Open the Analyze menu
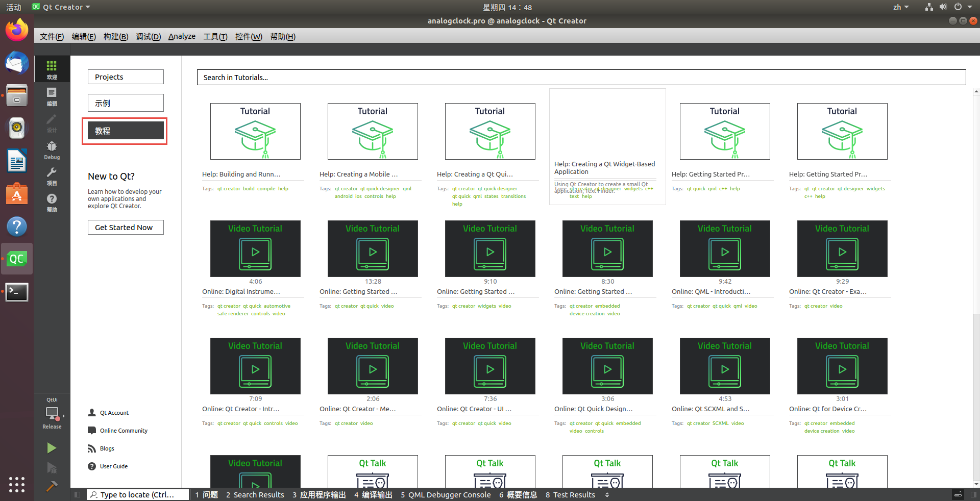The width and height of the screenshot is (980, 501). click(x=182, y=37)
